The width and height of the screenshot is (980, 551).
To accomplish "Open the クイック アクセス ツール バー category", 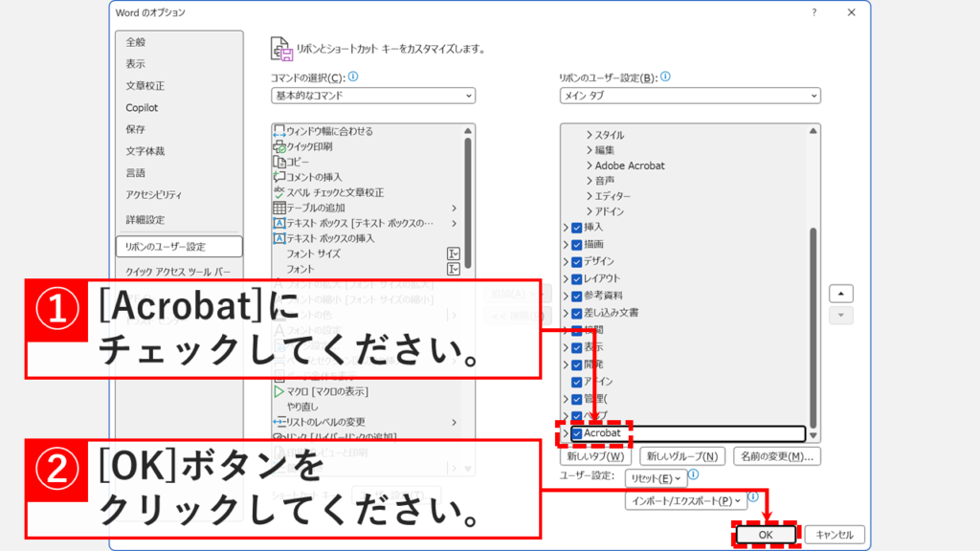I will pos(178,272).
